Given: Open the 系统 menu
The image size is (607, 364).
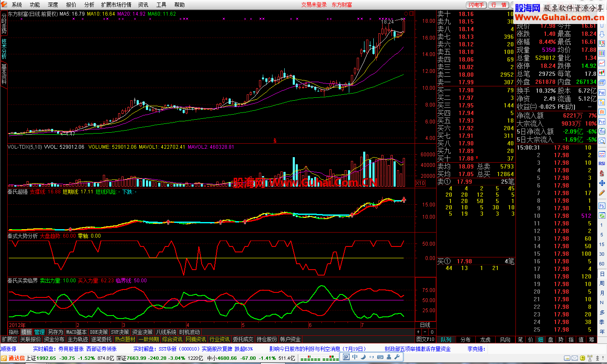Looking at the screenshot, I should tap(17, 5).
